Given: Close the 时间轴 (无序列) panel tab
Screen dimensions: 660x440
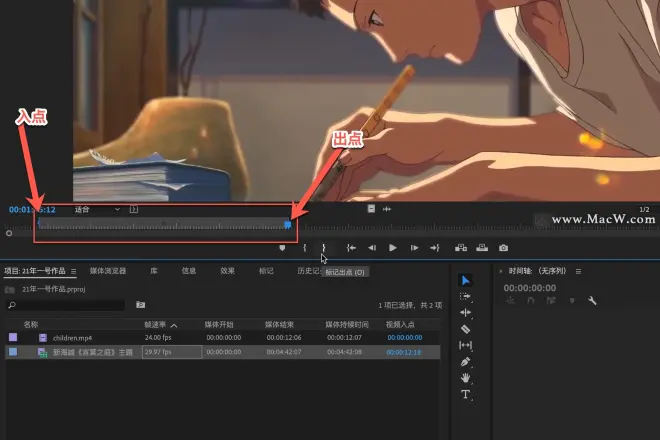Looking at the screenshot, I should coord(500,272).
